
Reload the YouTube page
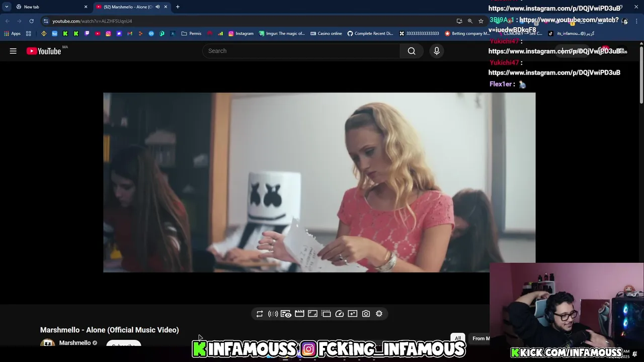[31, 21]
